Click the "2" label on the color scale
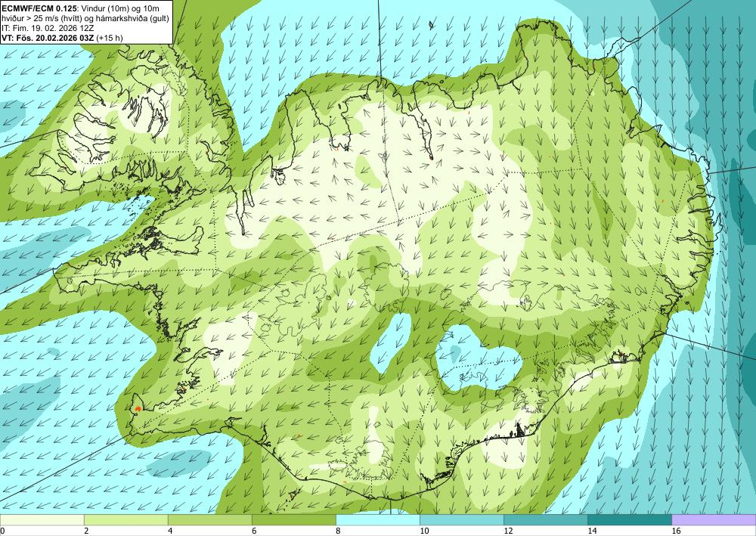Image resolution: width=756 pixels, height=536 pixels. point(86,531)
